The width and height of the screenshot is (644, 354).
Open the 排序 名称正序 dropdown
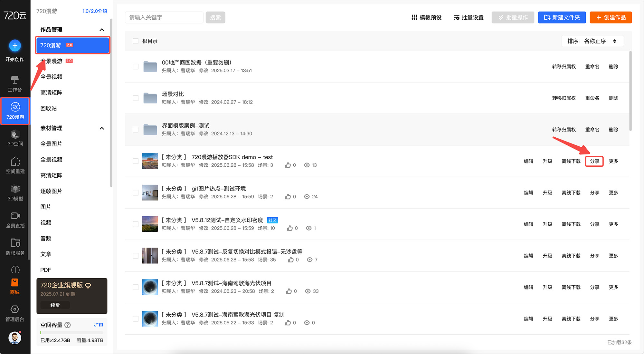click(x=592, y=41)
